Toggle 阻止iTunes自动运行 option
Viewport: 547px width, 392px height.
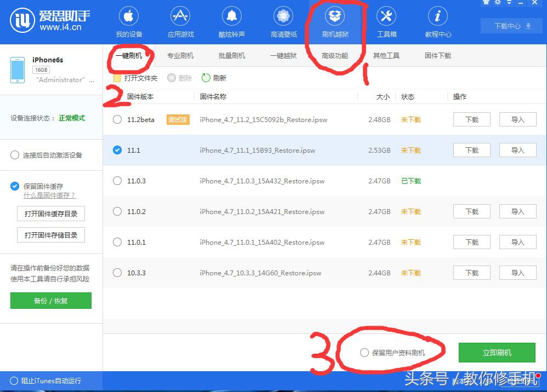(14, 381)
